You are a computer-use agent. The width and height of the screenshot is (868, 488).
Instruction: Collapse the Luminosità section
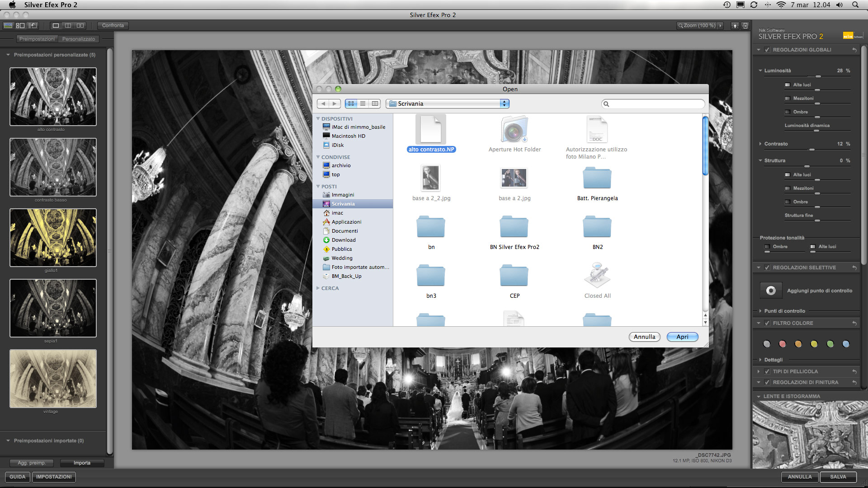pos(760,70)
